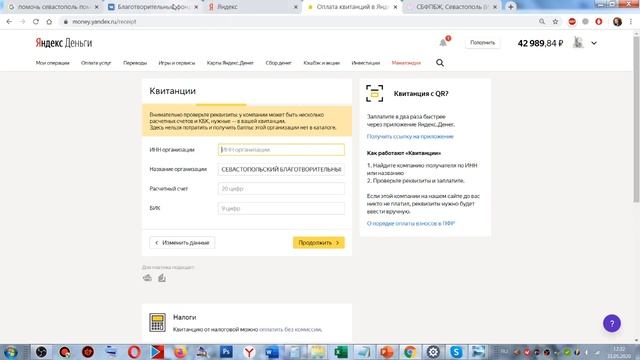The image size is (640, 360).
Task: Click the calculator icon near Налоги
Action: point(157,322)
